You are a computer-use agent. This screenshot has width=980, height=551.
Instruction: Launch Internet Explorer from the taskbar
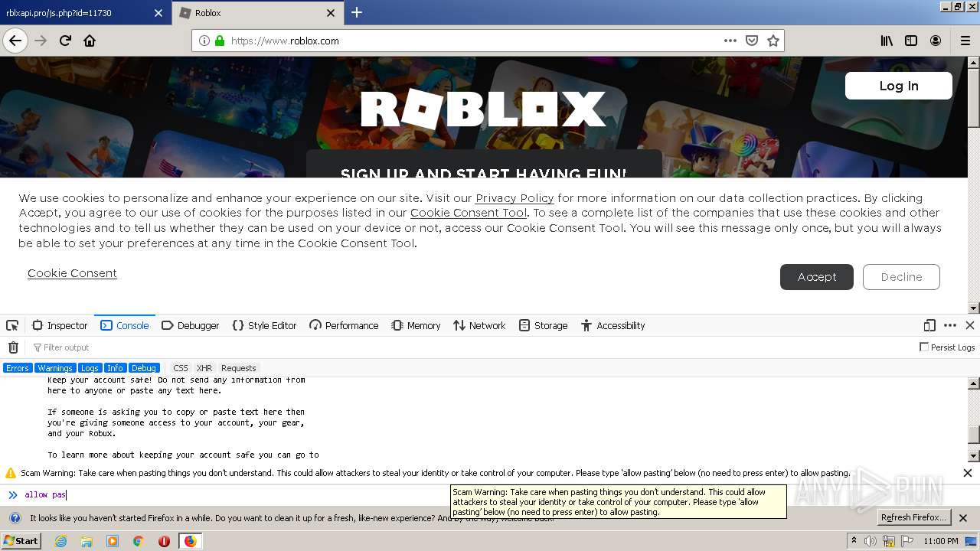[x=60, y=541]
